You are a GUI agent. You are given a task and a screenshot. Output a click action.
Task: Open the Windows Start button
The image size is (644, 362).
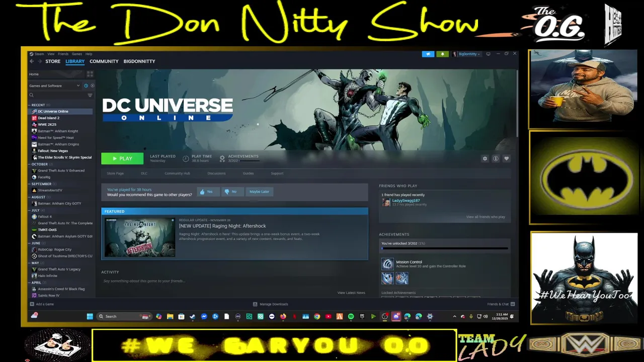coord(90,316)
